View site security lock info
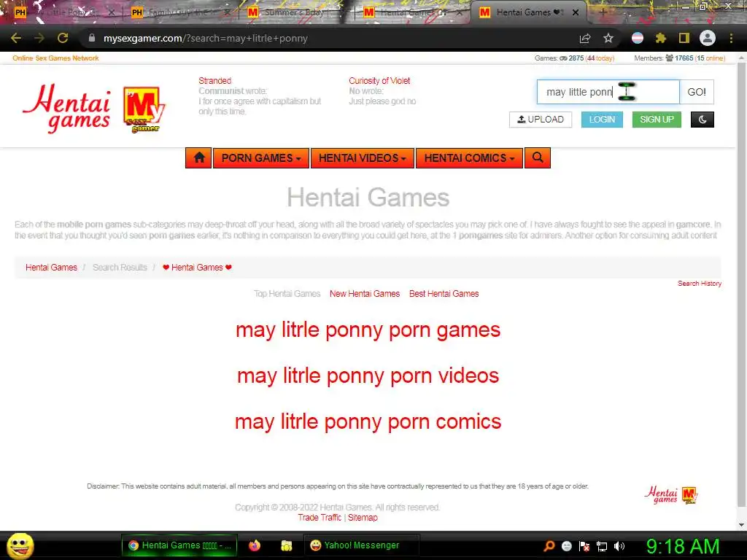The image size is (747, 560). coord(92,38)
